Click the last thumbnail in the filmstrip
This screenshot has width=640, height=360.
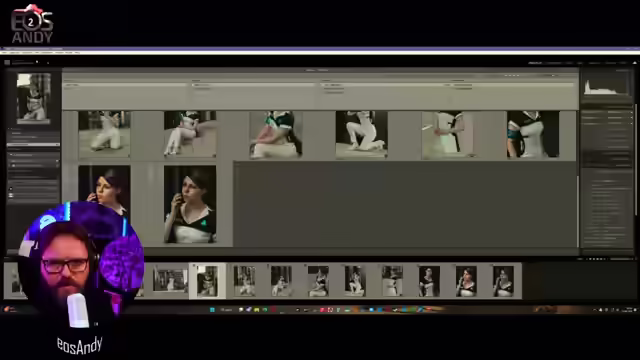tap(503, 281)
